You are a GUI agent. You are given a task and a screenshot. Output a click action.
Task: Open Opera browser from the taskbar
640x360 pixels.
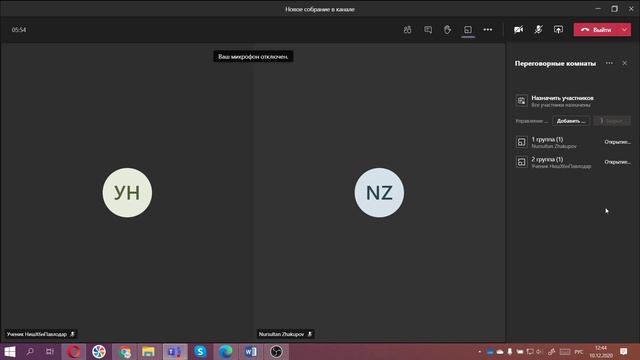(74, 351)
